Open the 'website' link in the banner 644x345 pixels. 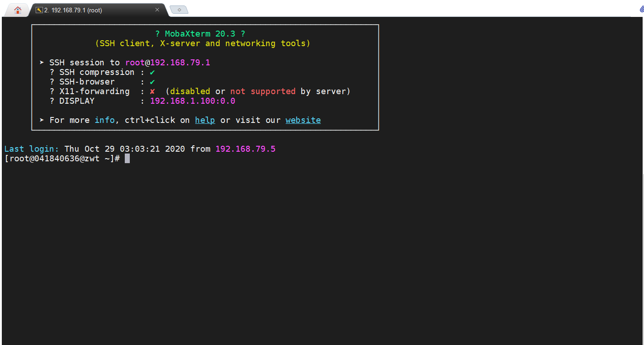[303, 120]
